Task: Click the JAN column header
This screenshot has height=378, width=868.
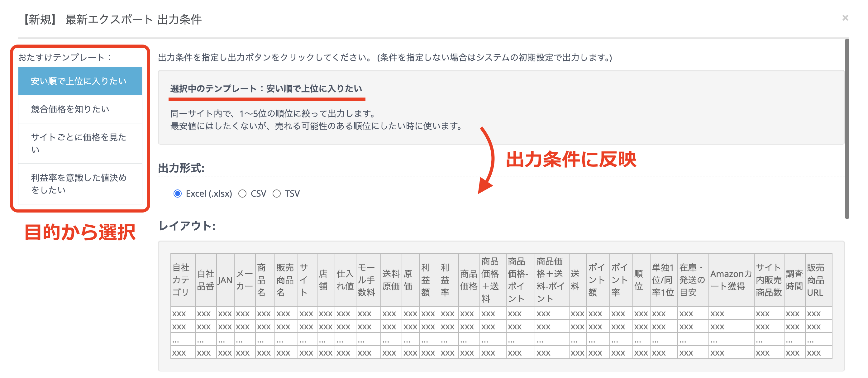Action: 225,280
